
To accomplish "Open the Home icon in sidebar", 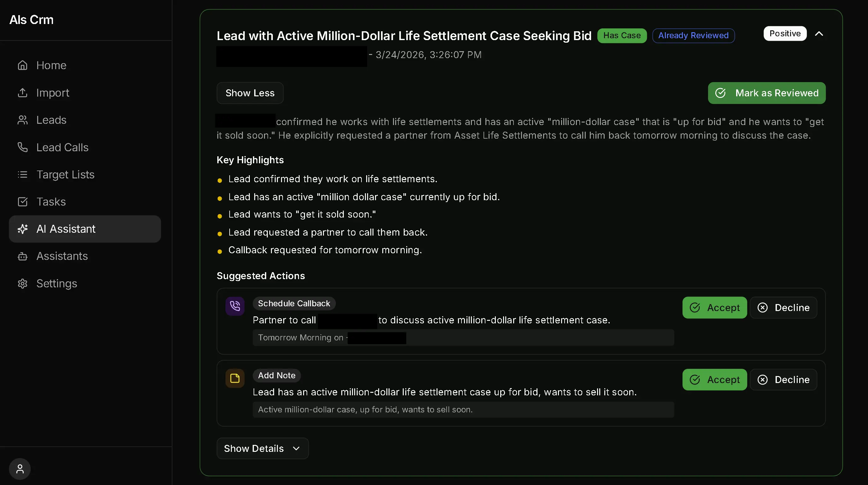I will [22, 65].
